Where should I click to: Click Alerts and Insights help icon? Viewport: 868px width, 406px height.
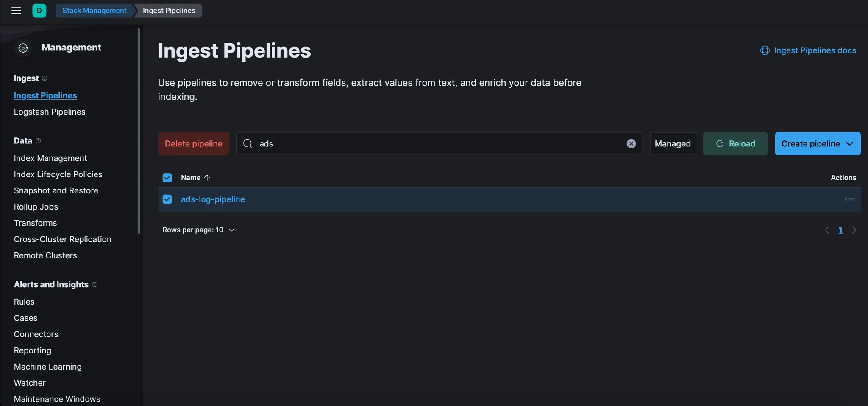[x=95, y=285]
